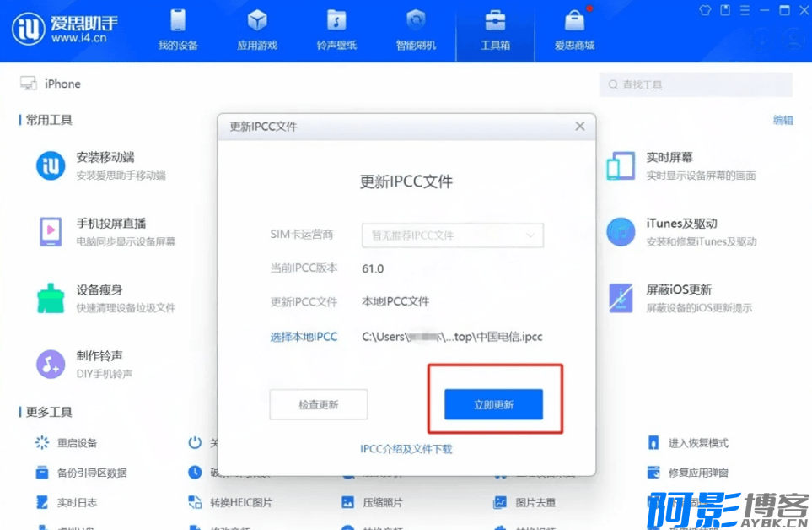Click the 制作铃声 music icon

[x=51, y=364]
